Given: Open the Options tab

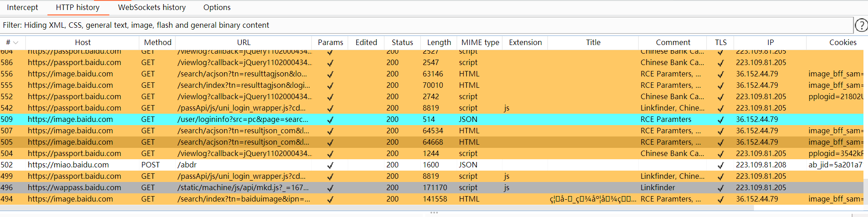Looking at the screenshot, I should click(x=217, y=7).
